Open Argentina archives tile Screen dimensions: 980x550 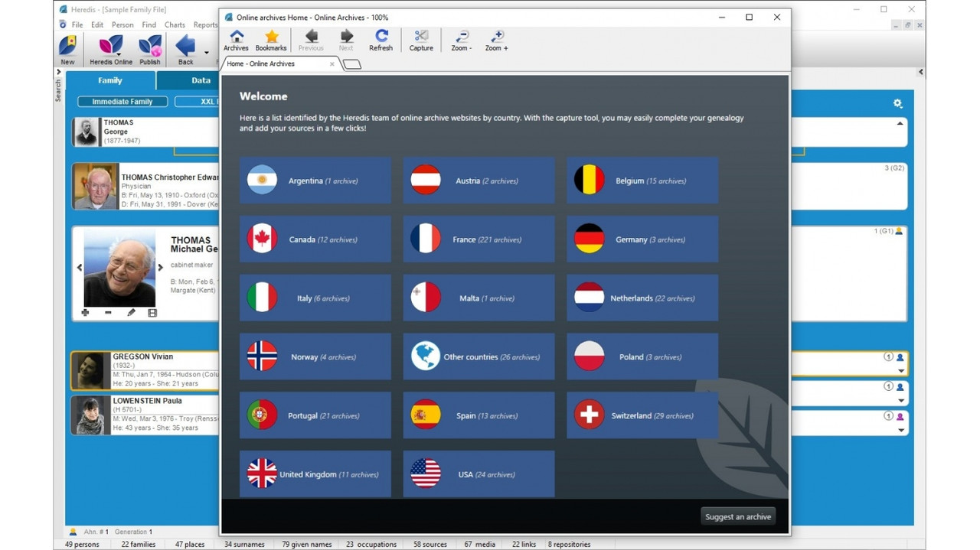point(315,181)
